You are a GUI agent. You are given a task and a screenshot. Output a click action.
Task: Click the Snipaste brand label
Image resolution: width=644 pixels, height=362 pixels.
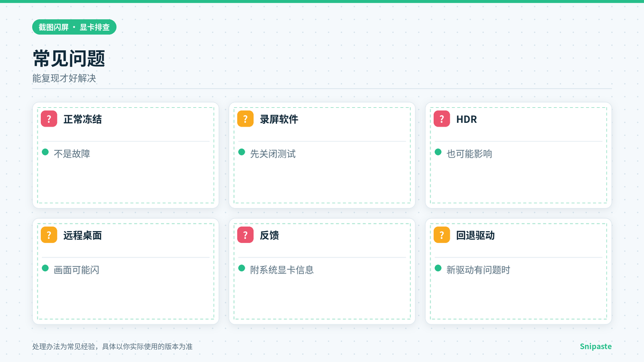pos(596,346)
